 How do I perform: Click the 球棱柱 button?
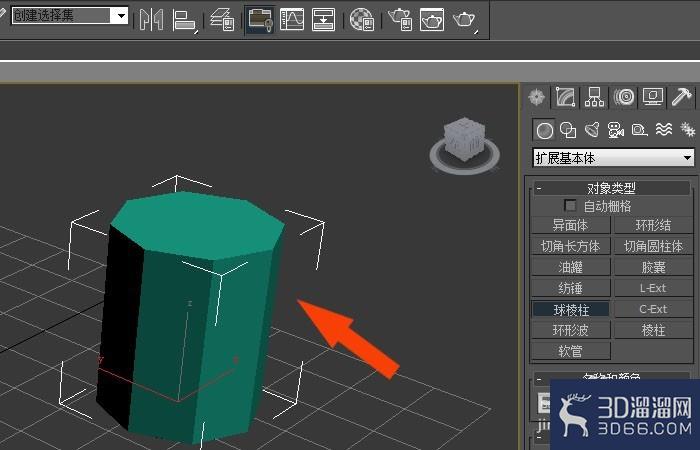[571, 309]
